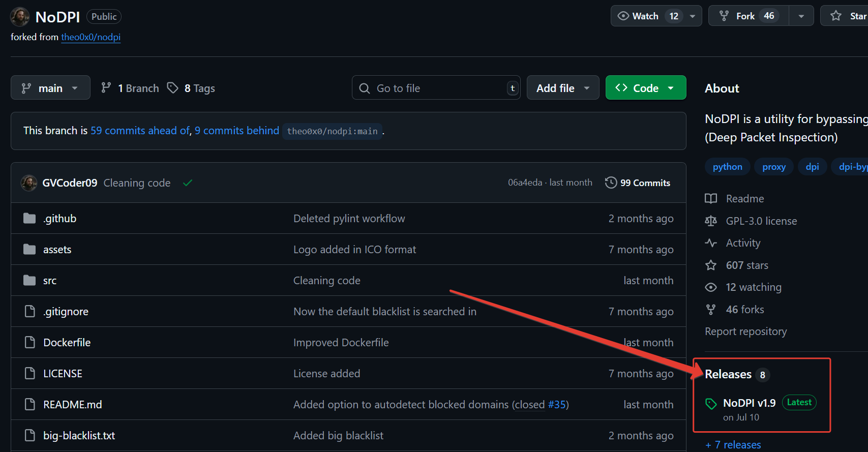Click the tag icon next to NoDPI v1.9
Screen dimensions: 868x452
711,404
